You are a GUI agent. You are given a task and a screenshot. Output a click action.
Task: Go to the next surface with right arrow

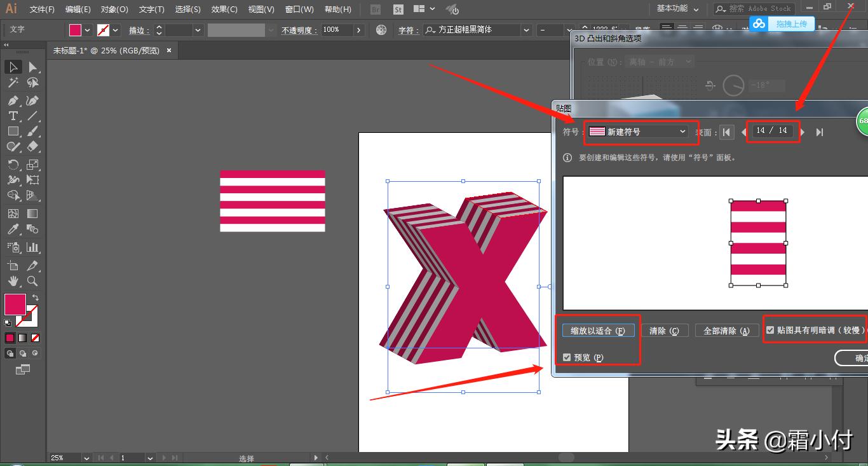point(803,132)
